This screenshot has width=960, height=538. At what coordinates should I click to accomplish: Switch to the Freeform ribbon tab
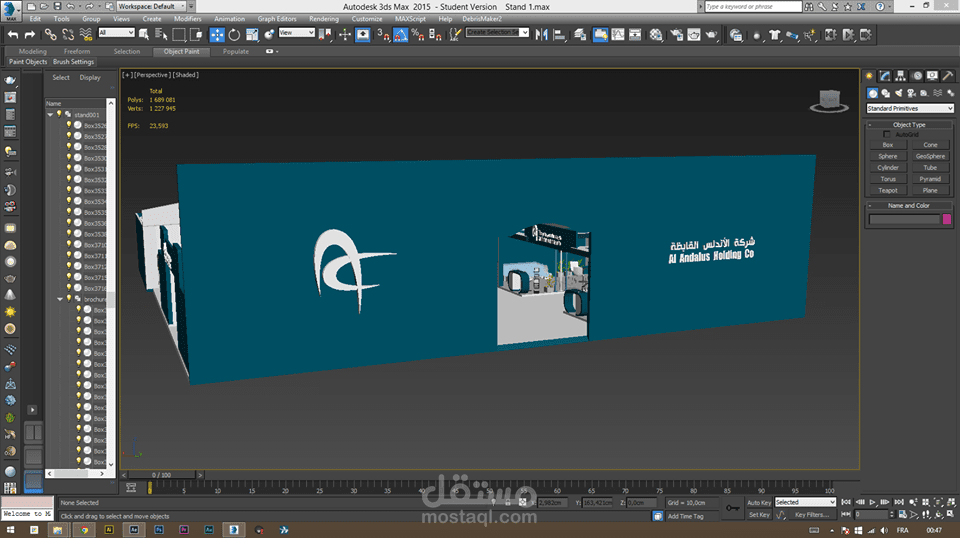[x=77, y=51]
